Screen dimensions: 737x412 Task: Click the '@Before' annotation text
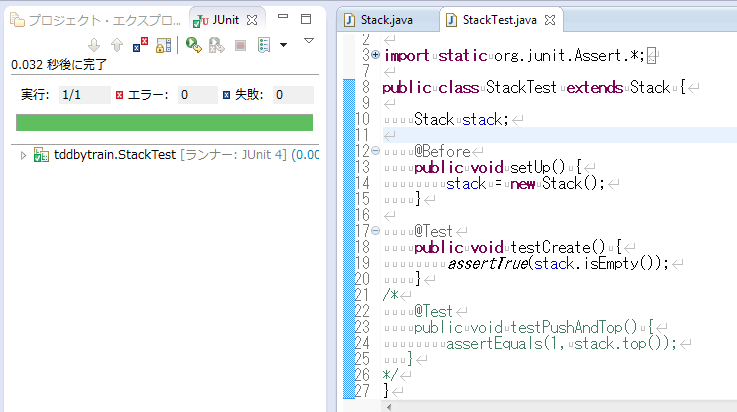pos(442,151)
